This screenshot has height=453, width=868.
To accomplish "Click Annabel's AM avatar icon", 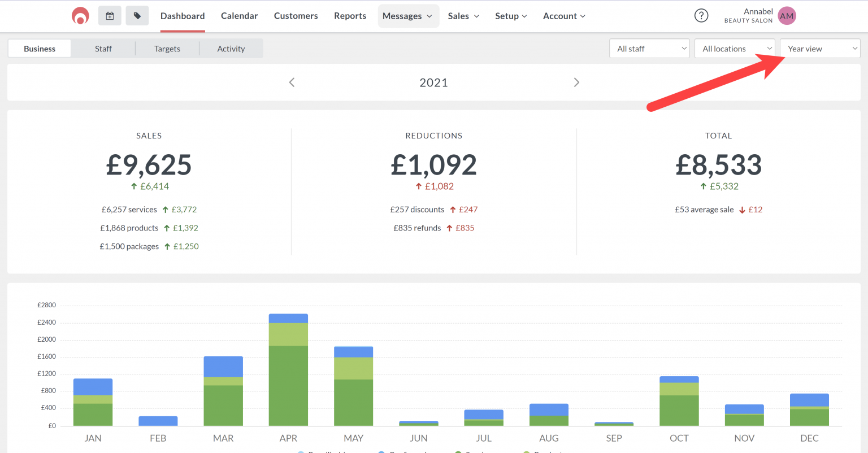I will tap(787, 16).
